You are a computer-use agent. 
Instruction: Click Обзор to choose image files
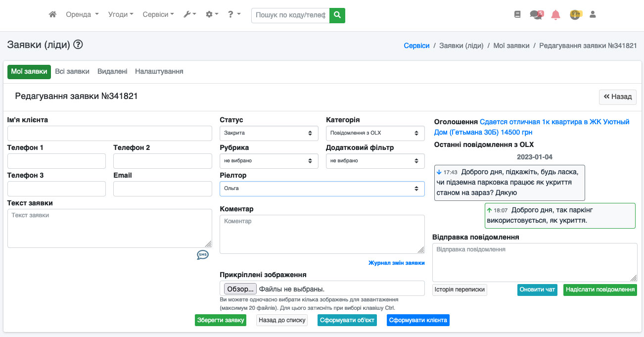tap(240, 289)
